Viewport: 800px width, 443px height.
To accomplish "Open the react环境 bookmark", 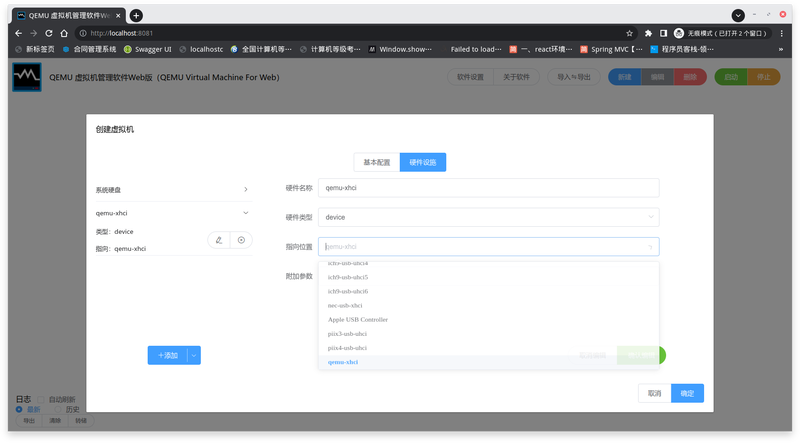I will [541, 49].
